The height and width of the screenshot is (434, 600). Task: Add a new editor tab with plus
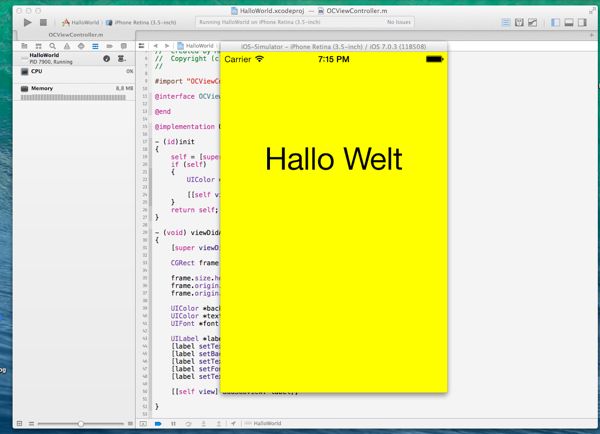[592, 35]
